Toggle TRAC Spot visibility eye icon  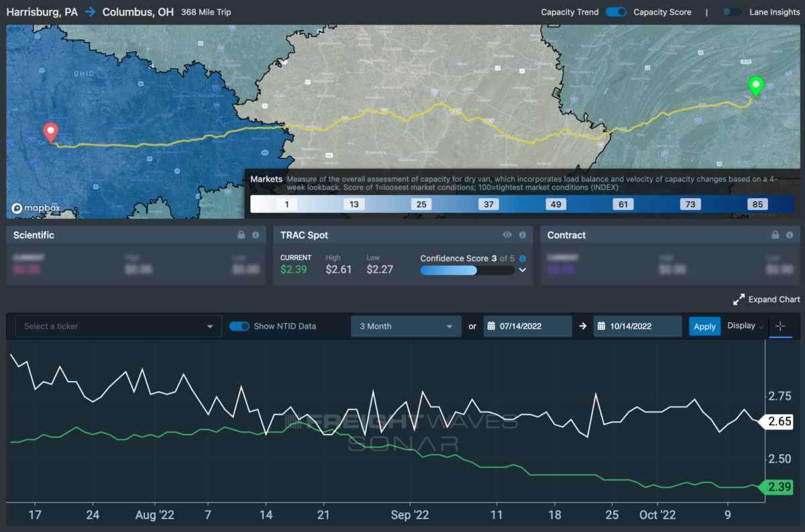[x=507, y=235]
